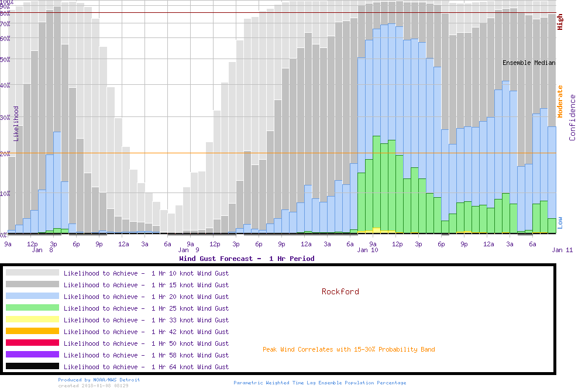The height and width of the screenshot is (392, 585).
Task: Click the Produced by NOAA/NWS Detroit text
Action: (x=99, y=380)
